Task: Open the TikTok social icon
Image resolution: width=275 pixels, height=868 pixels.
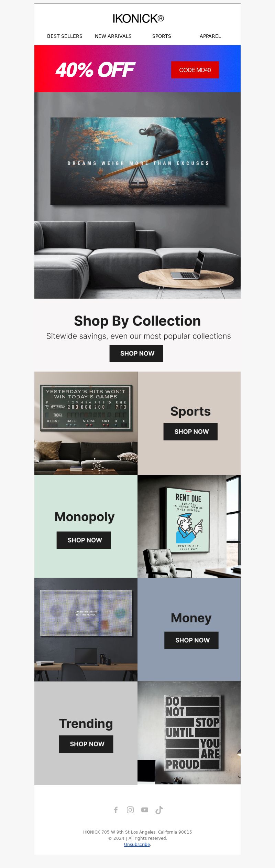Action: [x=159, y=810]
